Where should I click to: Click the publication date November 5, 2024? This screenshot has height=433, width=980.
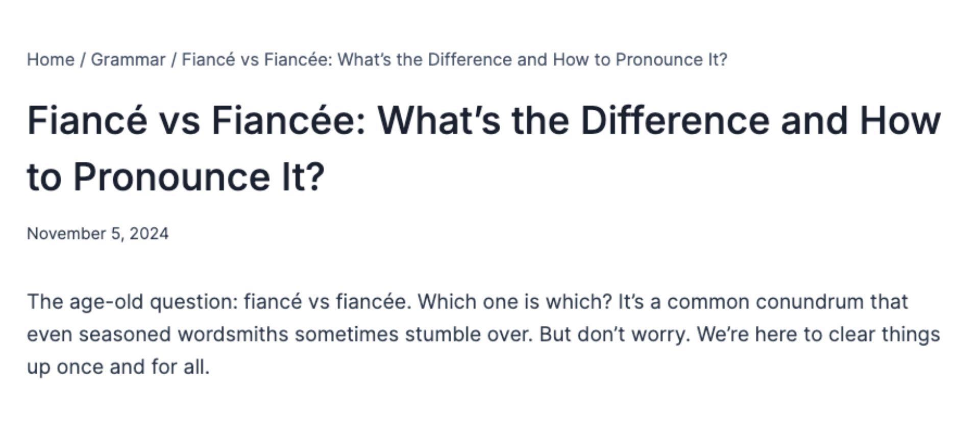97,233
